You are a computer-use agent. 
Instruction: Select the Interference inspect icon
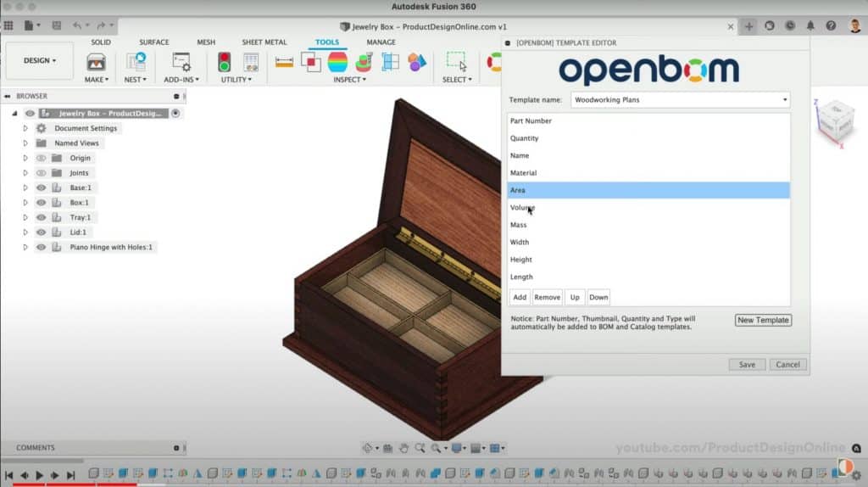pyautogui.click(x=310, y=62)
